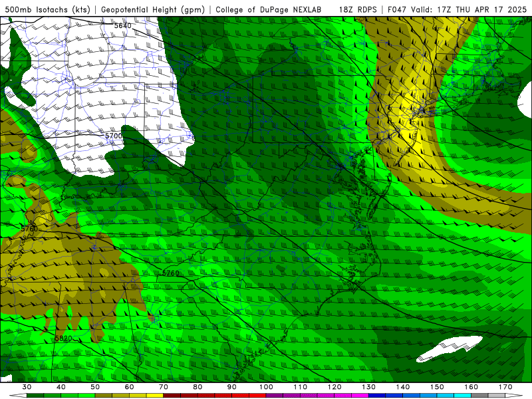Click the 5640 height contour label
Image resolution: width=532 pixels, height=399 pixels.
click(x=122, y=25)
